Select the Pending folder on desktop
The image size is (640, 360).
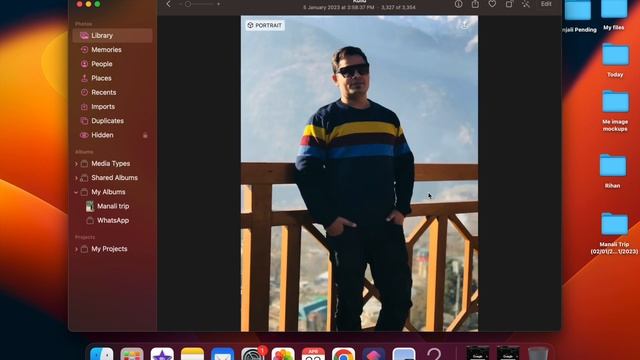click(578, 16)
